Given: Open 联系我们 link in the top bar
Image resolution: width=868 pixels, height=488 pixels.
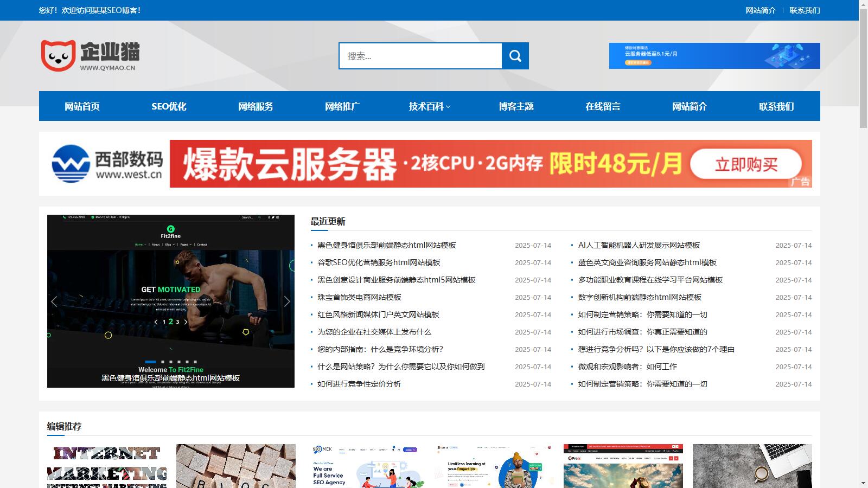Looking at the screenshot, I should [x=805, y=10].
